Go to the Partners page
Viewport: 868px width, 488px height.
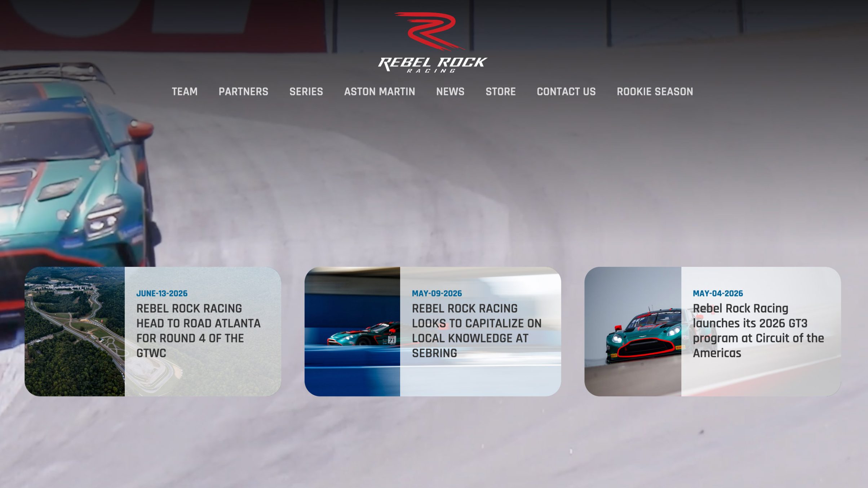click(x=243, y=91)
